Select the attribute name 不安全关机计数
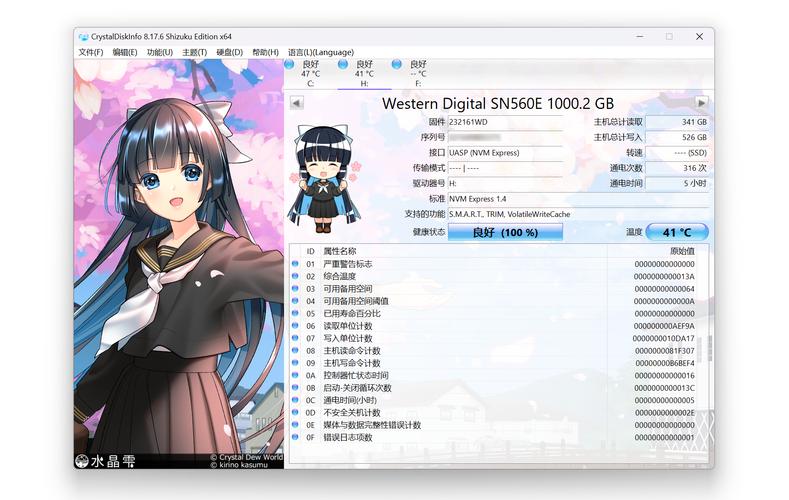The height and width of the screenshot is (500, 789). coord(352,412)
